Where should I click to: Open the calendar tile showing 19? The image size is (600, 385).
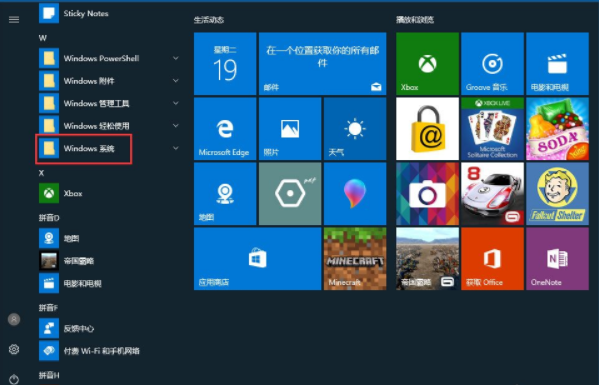pyautogui.click(x=225, y=64)
